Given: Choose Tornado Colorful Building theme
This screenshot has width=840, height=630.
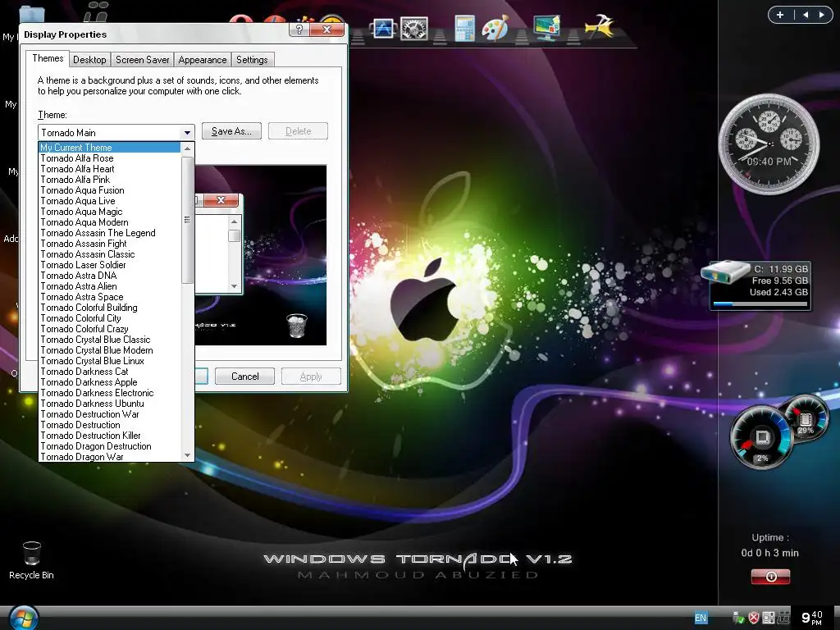Looking at the screenshot, I should tap(110, 308).
